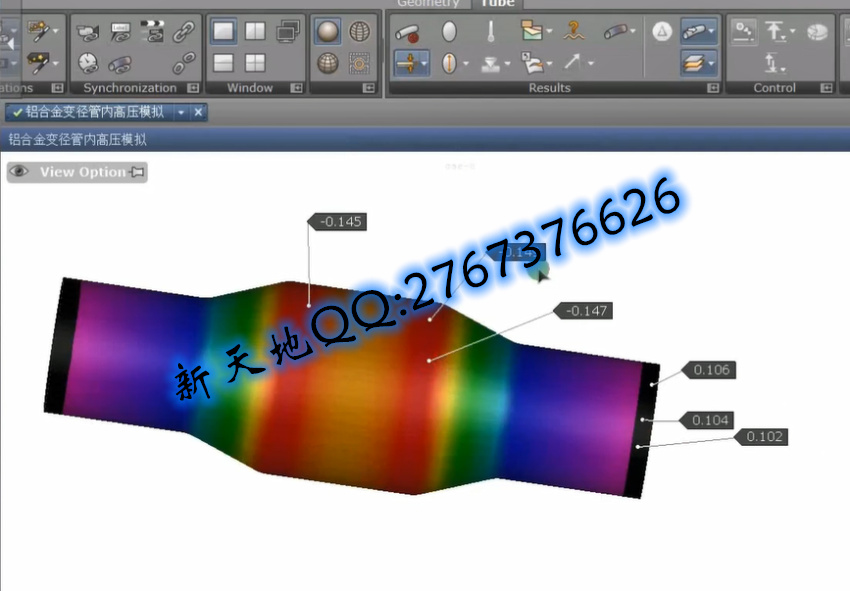
Task: Select the single-pane window layout
Action: pyautogui.click(x=224, y=32)
